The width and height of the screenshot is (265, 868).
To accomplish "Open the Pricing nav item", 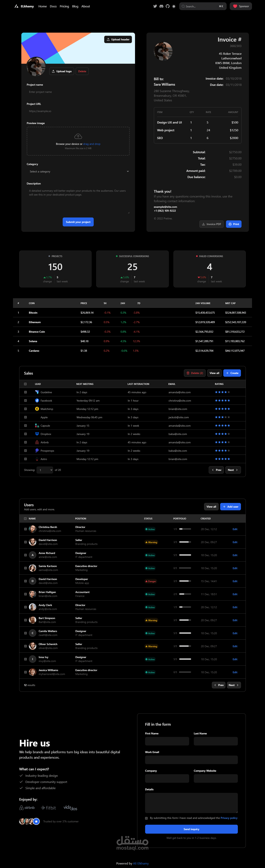I will (x=64, y=6).
